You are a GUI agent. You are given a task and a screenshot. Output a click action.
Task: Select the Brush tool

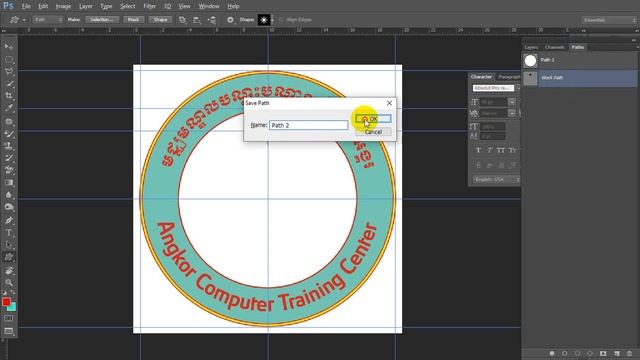pyautogui.click(x=9, y=134)
